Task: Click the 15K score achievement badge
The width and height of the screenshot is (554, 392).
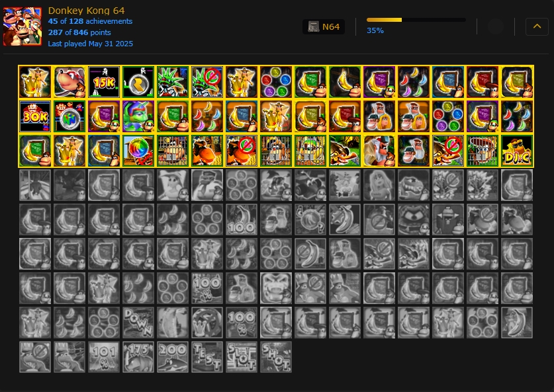Action: tap(104, 82)
